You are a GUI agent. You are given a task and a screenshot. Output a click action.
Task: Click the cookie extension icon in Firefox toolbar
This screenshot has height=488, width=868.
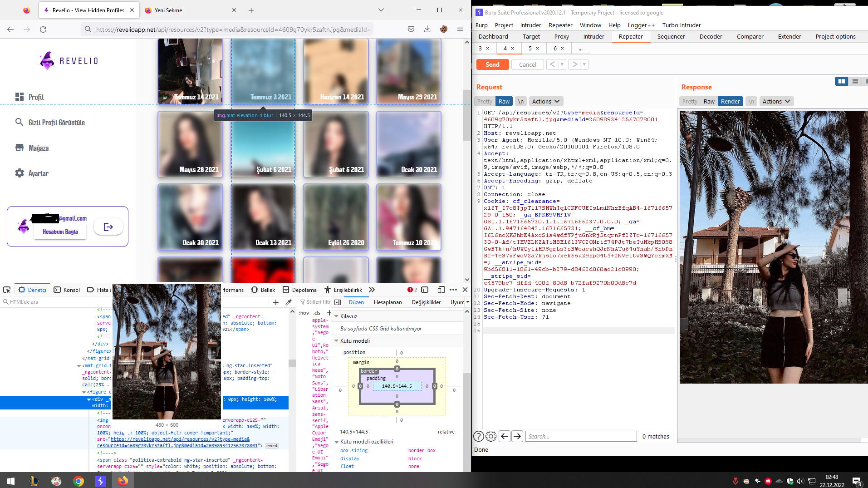coord(444,30)
